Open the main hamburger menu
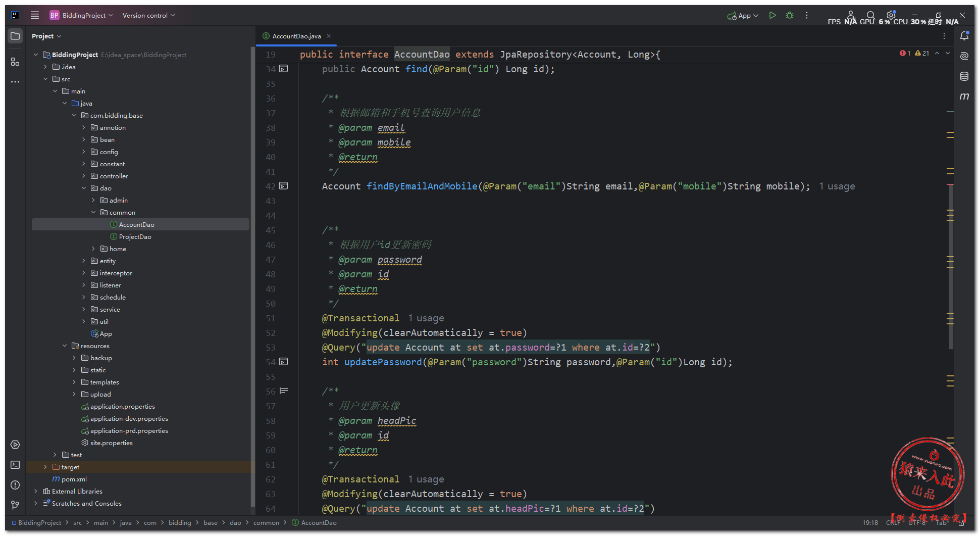This screenshot has height=536, width=980. (35, 15)
